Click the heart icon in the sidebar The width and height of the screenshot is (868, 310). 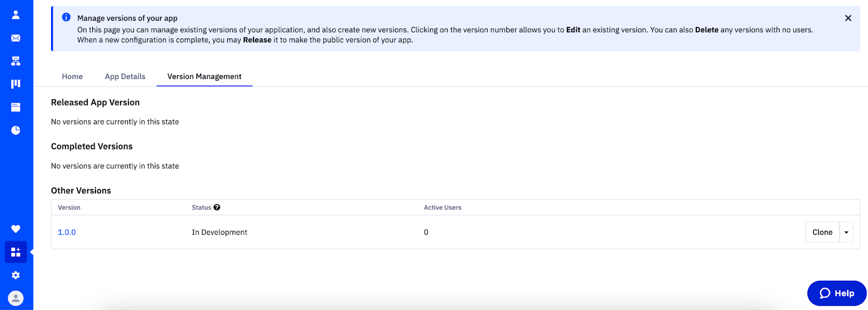click(16, 229)
